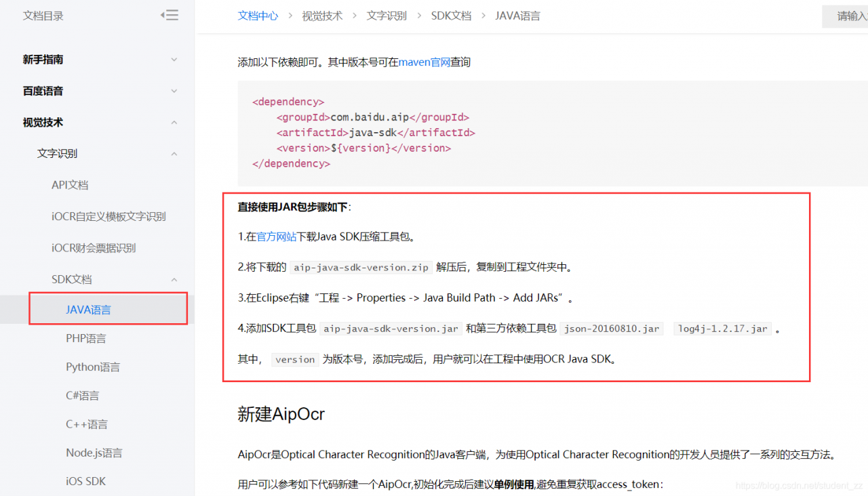Open API文档 page
This screenshot has height=496, width=868.
point(70,185)
